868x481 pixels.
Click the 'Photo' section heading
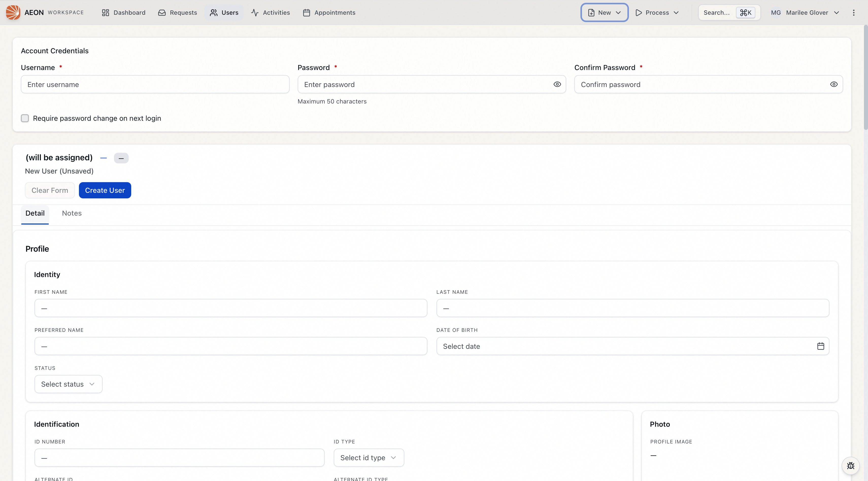coord(660,424)
